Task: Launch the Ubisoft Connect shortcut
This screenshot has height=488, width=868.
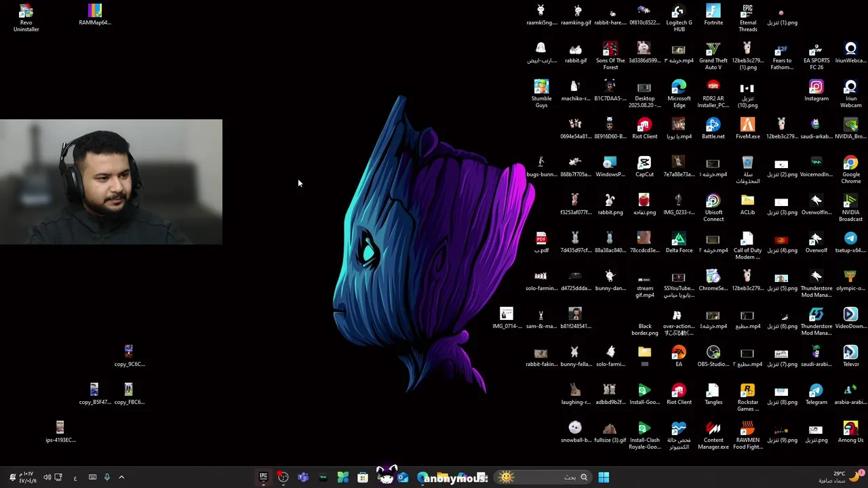Action: click(x=713, y=207)
